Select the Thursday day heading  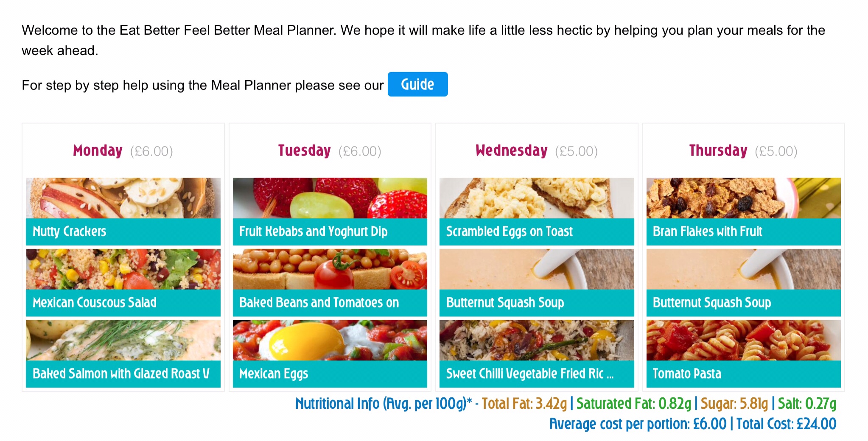click(718, 151)
